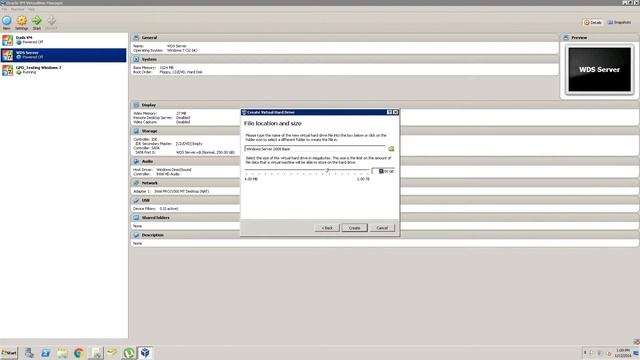Screen dimensions: 640x360
Task: Click the New virtual machine toolbar icon
Action: pyautogui.click(x=7, y=21)
